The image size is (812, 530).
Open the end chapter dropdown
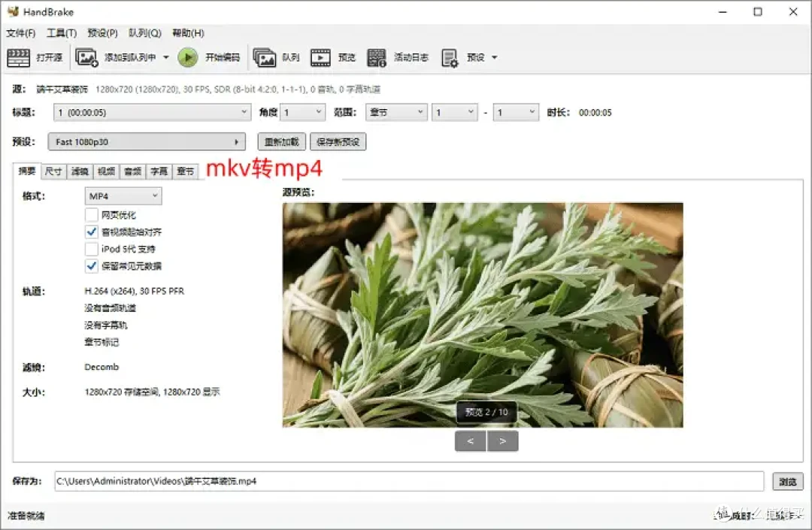pyautogui.click(x=516, y=112)
